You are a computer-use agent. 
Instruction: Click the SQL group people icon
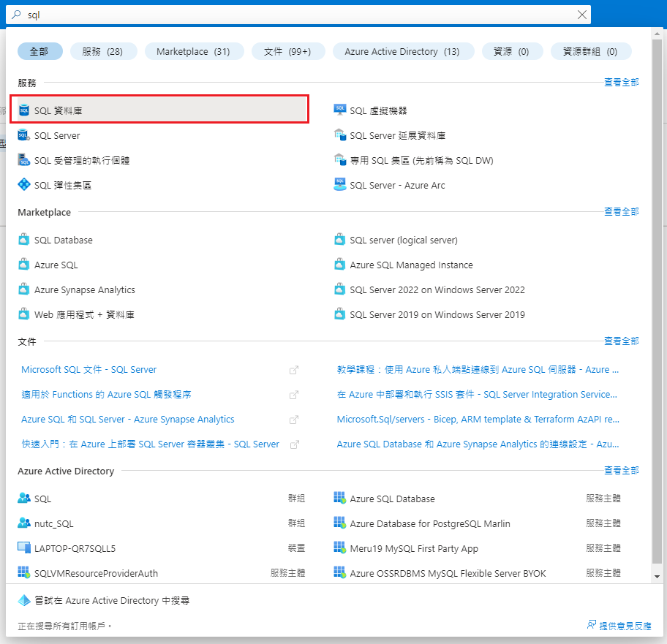point(24,499)
